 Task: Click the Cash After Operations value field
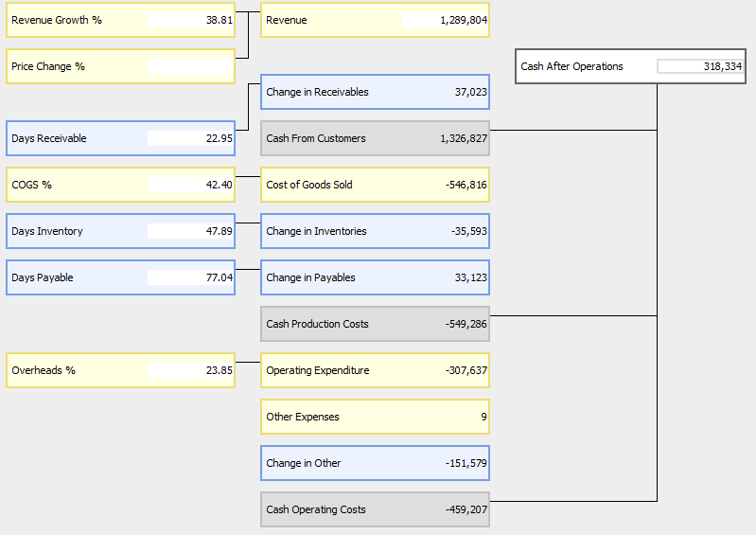click(x=700, y=66)
